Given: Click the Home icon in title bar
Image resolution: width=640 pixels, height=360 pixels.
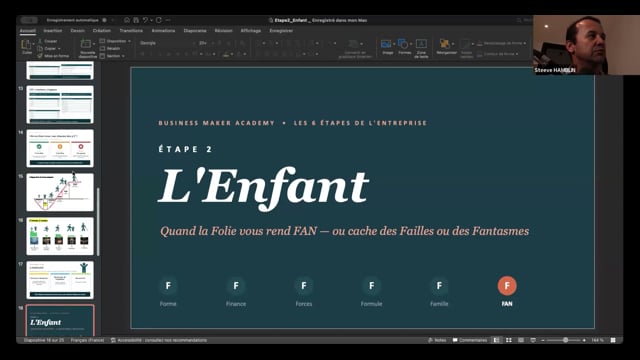Looking at the screenshot, I should [x=127, y=20].
